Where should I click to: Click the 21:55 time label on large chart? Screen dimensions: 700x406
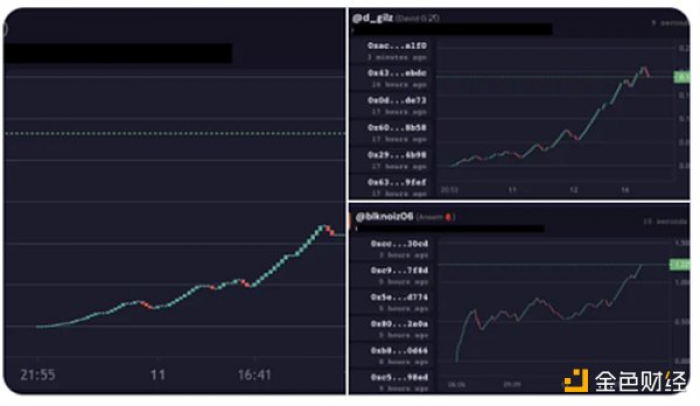coord(38,374)
